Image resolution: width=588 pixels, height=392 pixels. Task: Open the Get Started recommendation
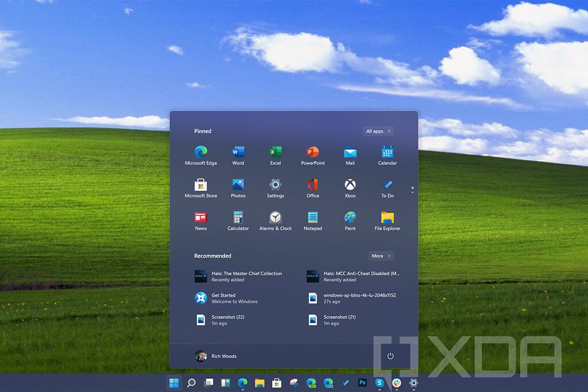(x=234, y=298)
